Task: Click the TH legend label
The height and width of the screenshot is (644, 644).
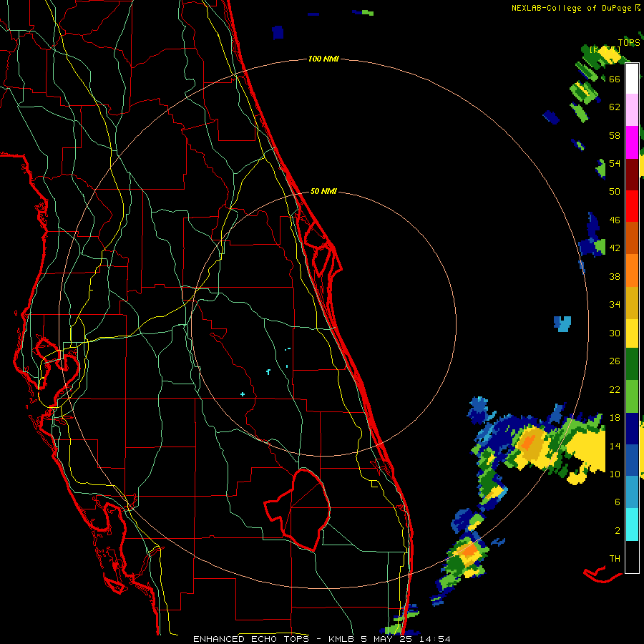Action: click(x=615, y=559)
